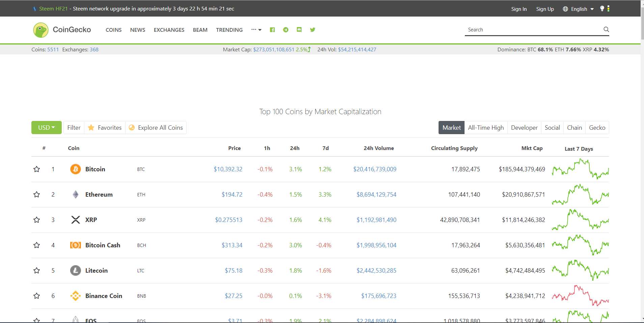Open the Twitter bird icon
The width and height of the screenshot is (644, 323).
pyautogui.click(x=313, y=30)
